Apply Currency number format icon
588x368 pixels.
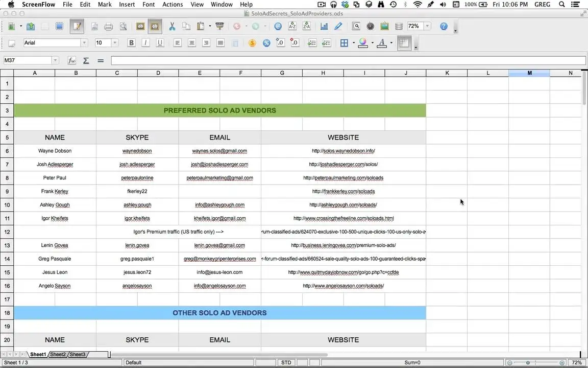point(252,43)
